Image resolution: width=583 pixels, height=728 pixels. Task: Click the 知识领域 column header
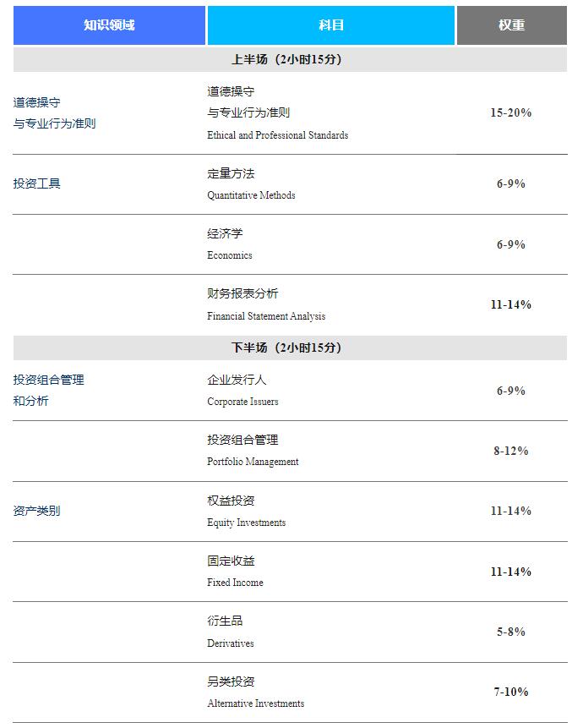tap(109, 25)
